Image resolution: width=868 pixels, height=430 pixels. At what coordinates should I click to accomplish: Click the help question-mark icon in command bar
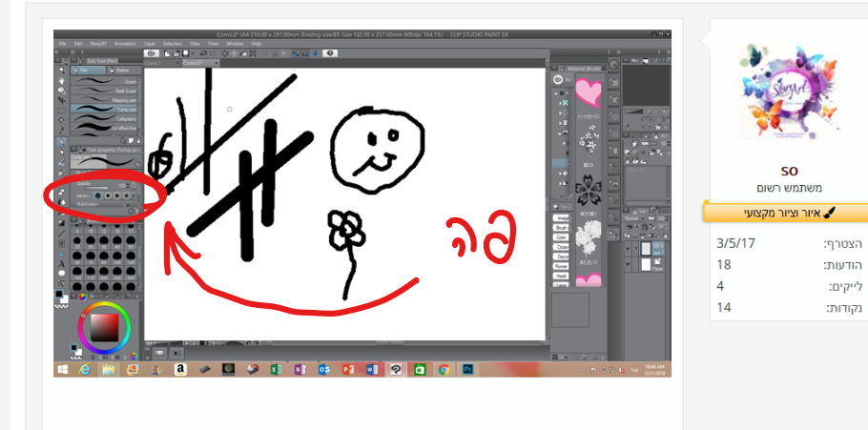[330, 53]
